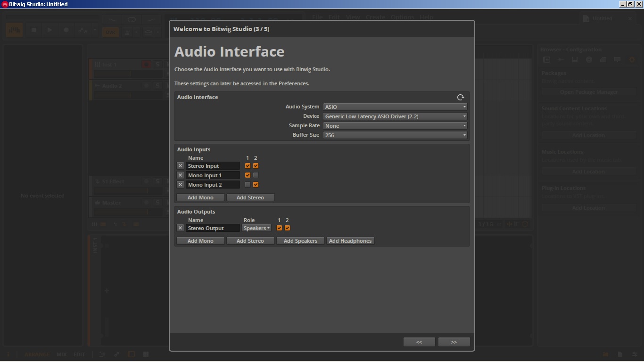Uncheck channel 1 for Stereo Input
This screenshot has width=644, height=362.
point(248,166)
